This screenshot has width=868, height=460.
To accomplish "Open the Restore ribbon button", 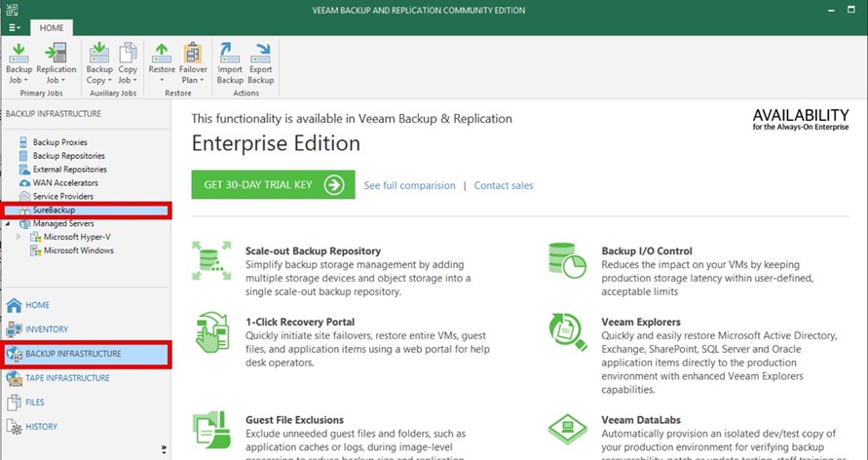I will [x=162, y=63].
